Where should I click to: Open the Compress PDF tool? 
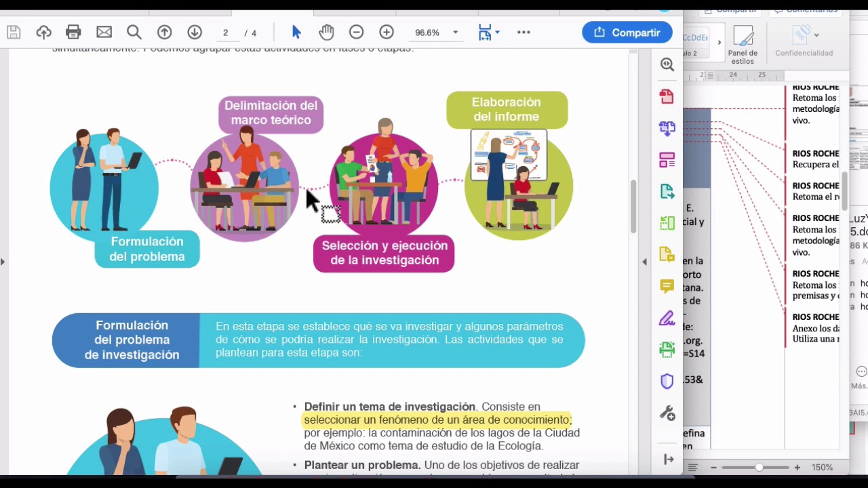(x=667, y=223)
